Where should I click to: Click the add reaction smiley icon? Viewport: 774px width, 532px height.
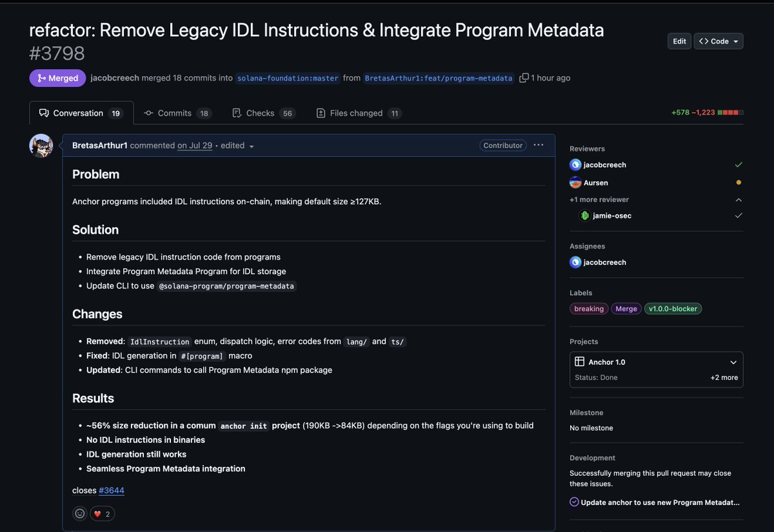pyautogui.click(x=80, y=514)
